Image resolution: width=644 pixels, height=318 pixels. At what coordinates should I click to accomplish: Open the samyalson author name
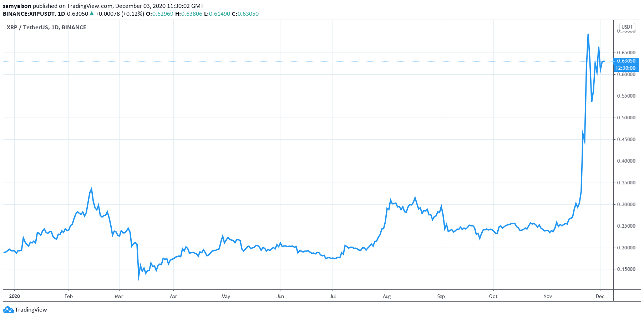17,6
